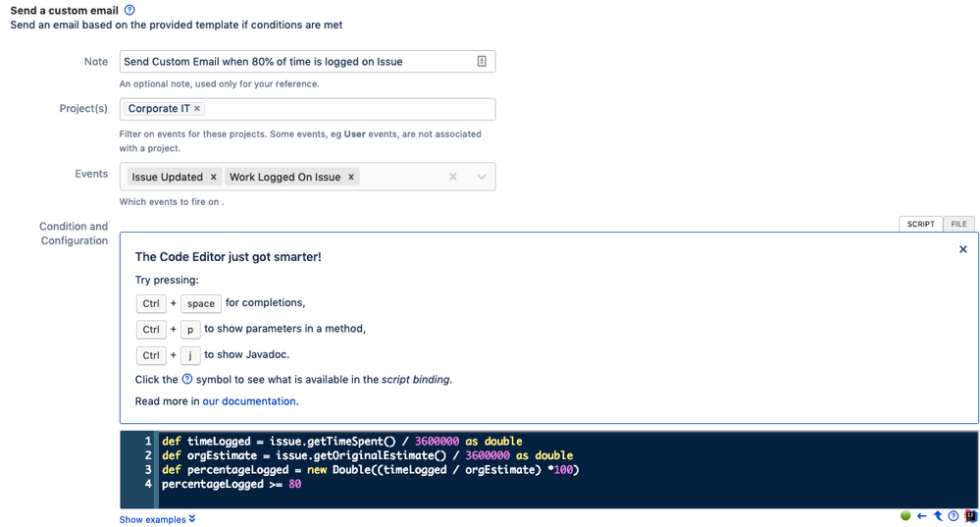Viewport: 980px width, 527px height.
Task: Switch to the FILE tab
Action: pyautogui.click(x=958, y=224)
